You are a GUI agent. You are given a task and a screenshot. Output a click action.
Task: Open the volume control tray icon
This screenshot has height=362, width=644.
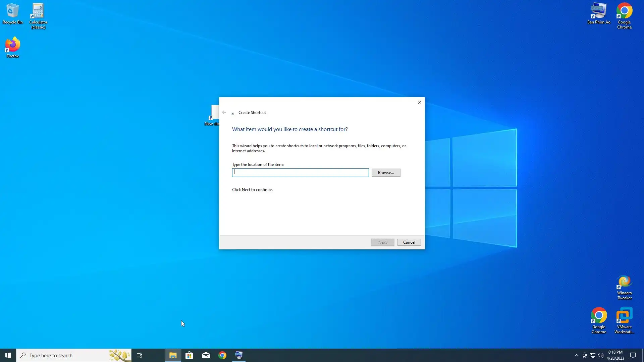click(601, 355)
